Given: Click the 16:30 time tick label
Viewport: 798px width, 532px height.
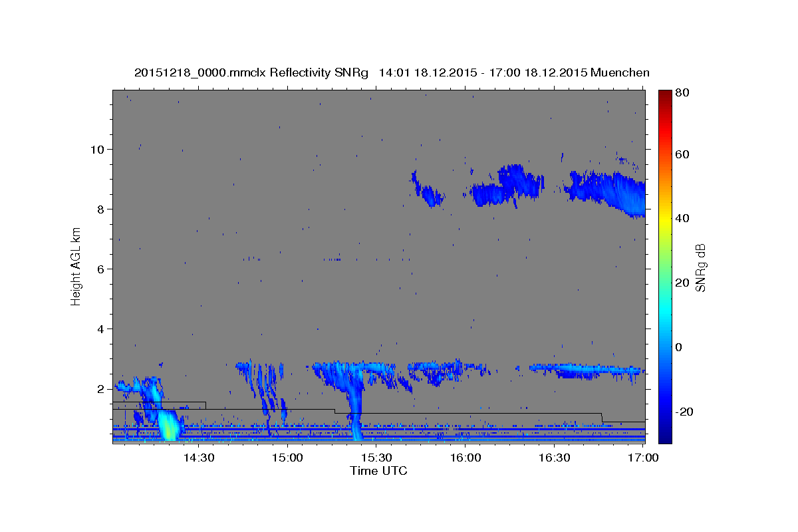Looking at the screenshot, I should pos(555,458).
